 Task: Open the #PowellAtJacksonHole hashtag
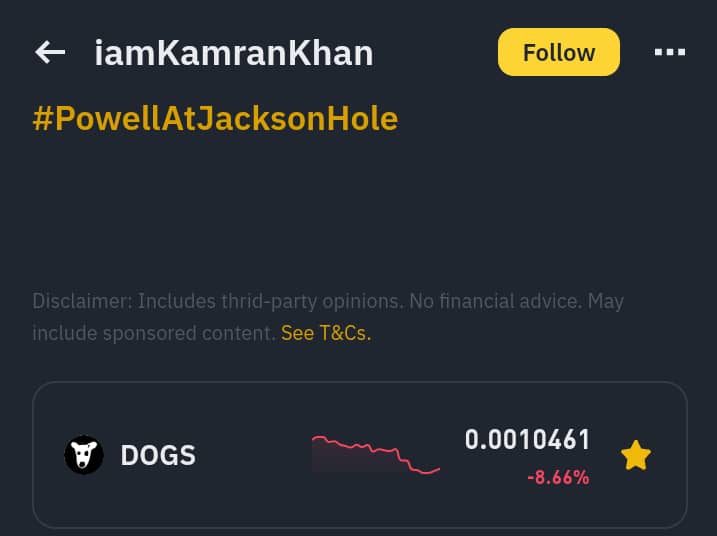coord(215,119)
